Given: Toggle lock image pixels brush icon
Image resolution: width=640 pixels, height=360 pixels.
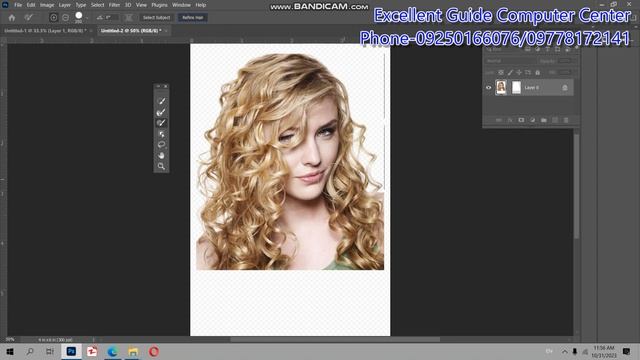Looking at the screenshot, I should pos(510,72).
